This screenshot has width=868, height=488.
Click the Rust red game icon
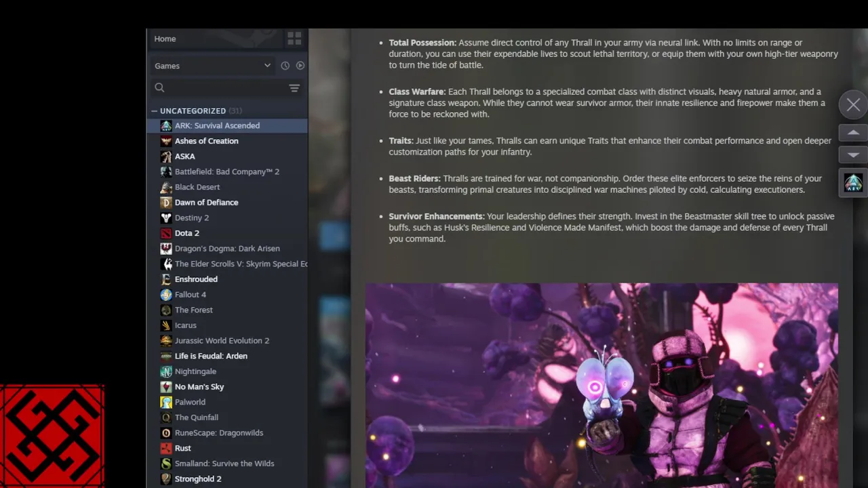(x=166, y=448)
